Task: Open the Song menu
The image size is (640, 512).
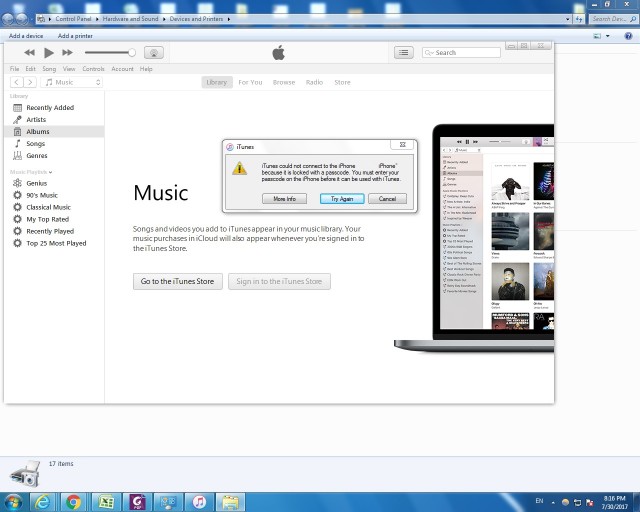Action: pyautogui.click(x=49, y=69)
